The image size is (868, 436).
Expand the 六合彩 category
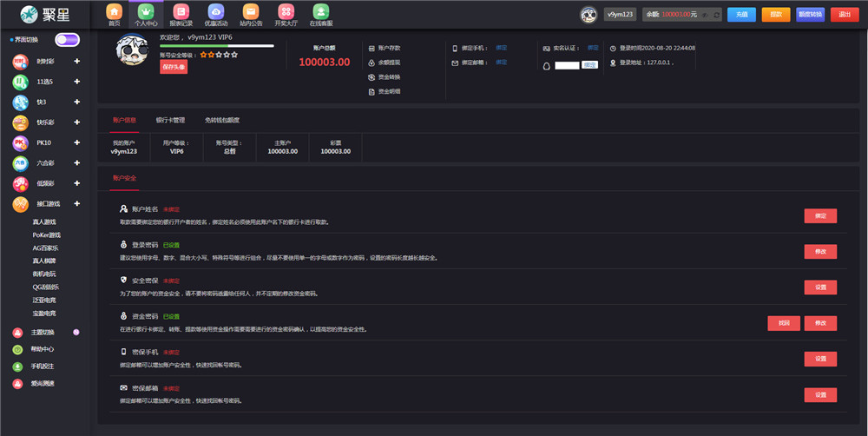(77, 162)
